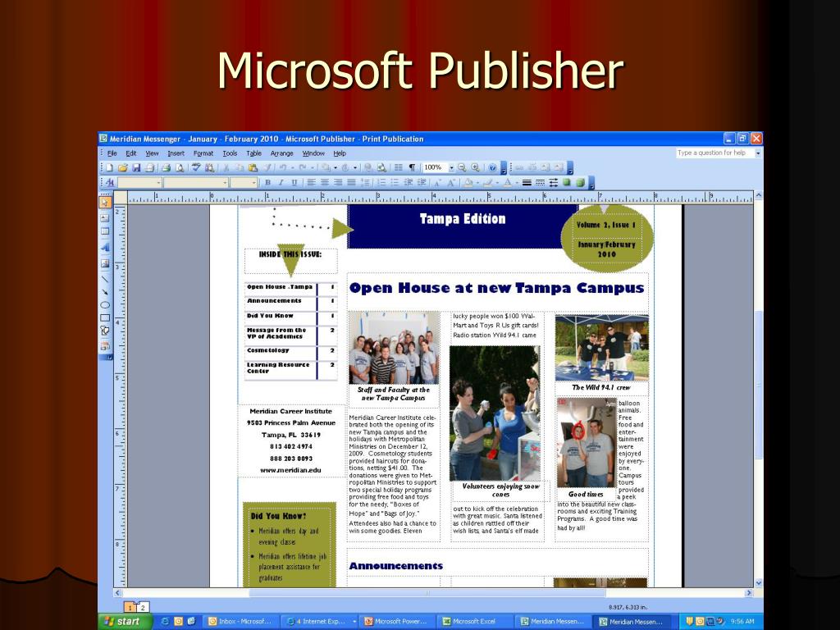
Task: Click the Research binoculars icon
Action: (x=209, y=167)
